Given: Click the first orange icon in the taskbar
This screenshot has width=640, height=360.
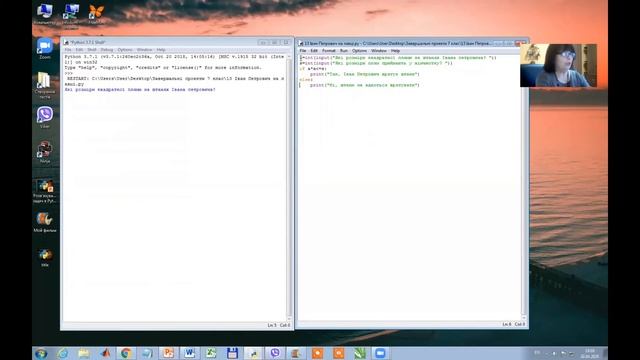Looking at the screenshot, I should point(317,353).
